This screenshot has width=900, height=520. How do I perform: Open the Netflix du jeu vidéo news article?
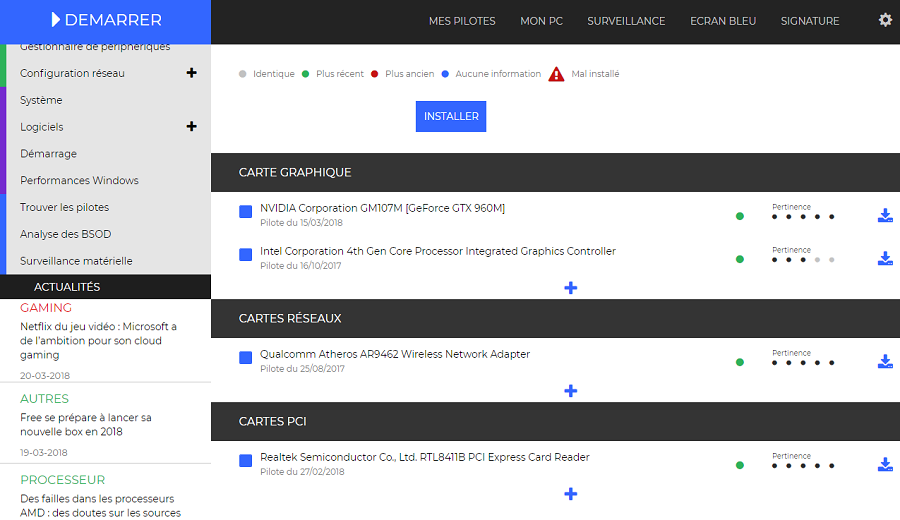[98, 340]
